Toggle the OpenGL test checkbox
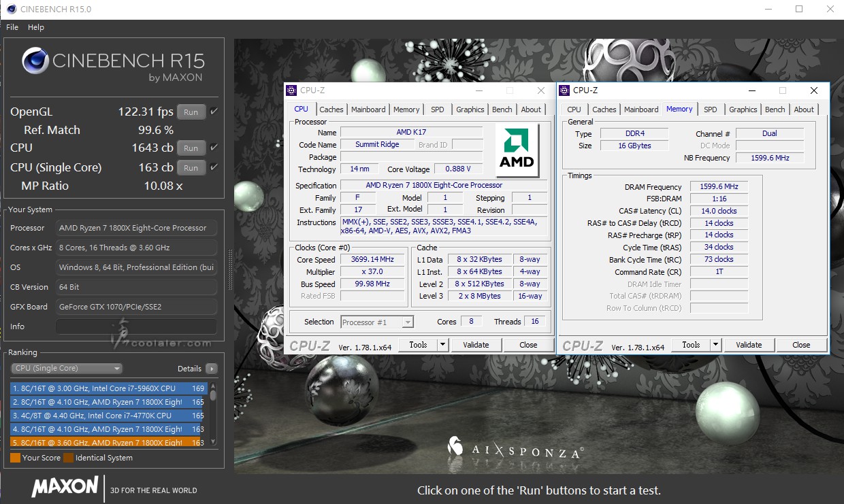Viewport: 844px width, 504px height. coord(214,112)
